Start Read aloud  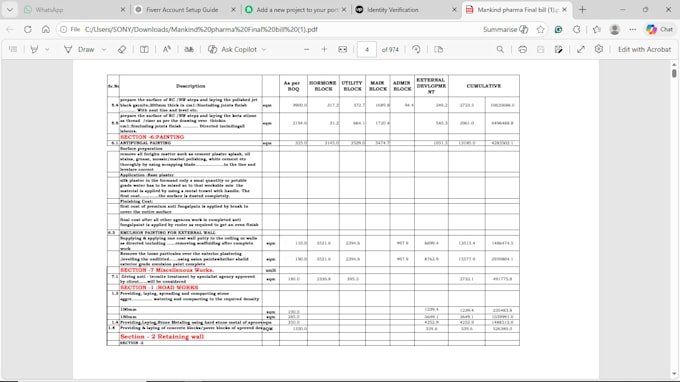167,49
